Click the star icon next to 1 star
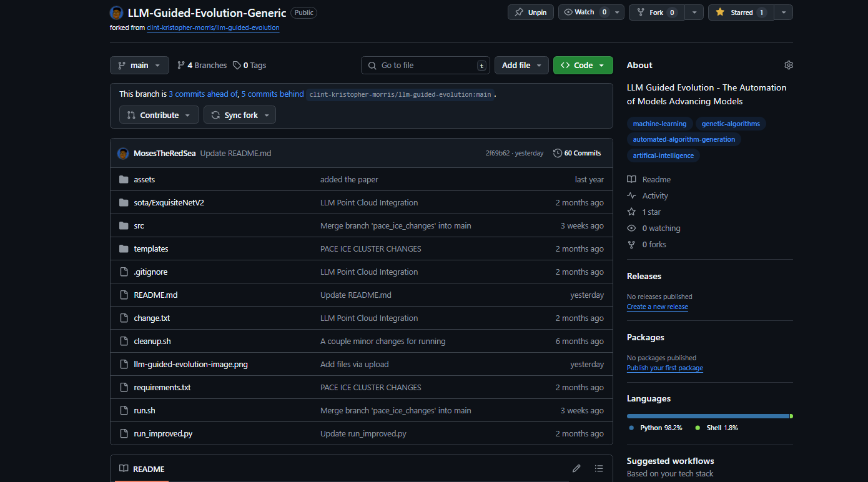Viewport: 868px width, 482px height. [631, 212]
